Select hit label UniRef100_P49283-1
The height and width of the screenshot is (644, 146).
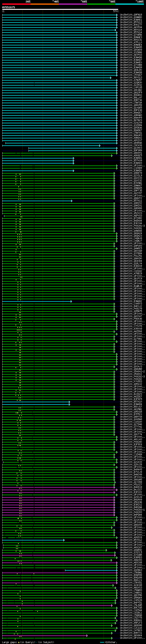tap(132, 510)
